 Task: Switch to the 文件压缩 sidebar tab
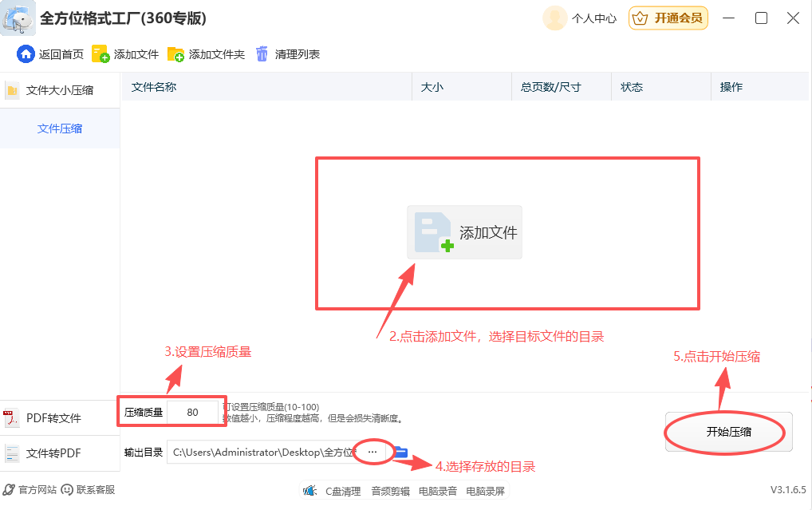tap(60, 128)
